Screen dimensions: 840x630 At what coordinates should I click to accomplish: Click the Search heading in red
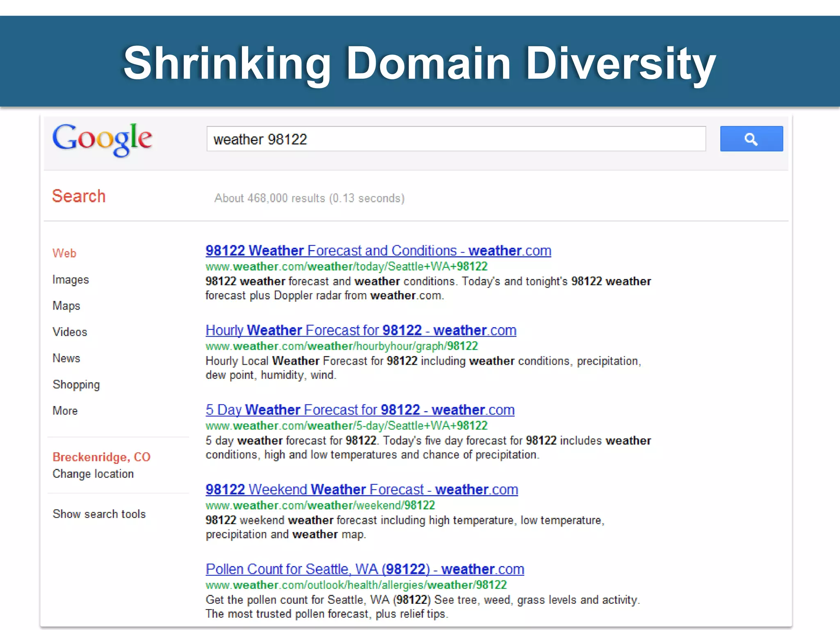point(79,196)
